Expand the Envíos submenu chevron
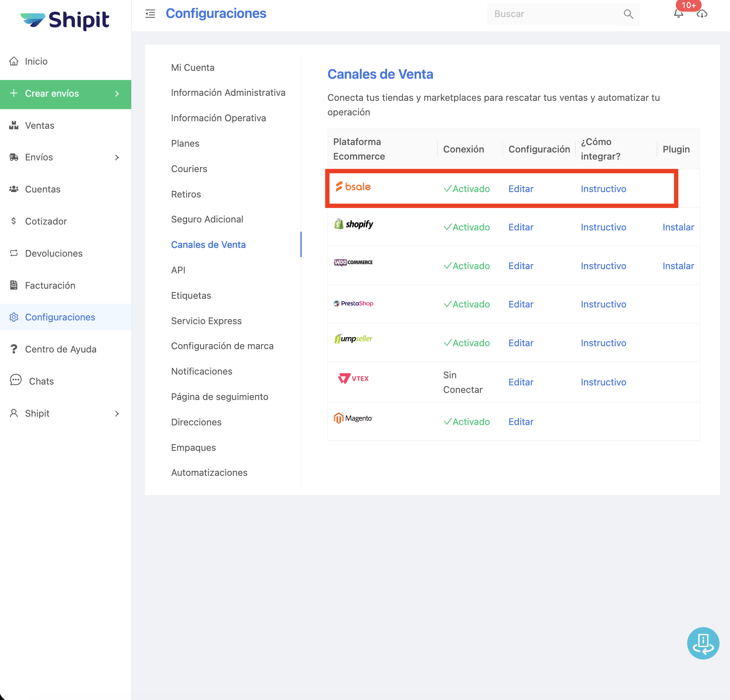Screen dimensions: 730x700 coord(117,157)
